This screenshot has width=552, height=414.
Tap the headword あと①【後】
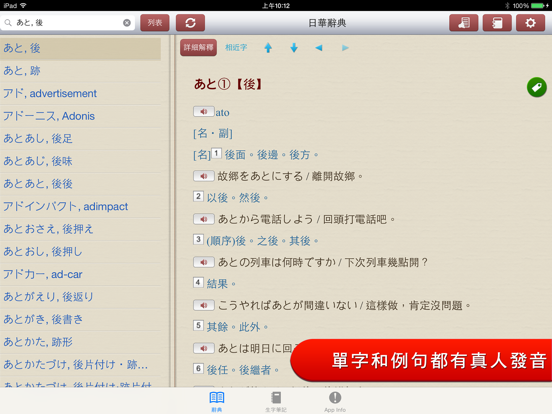point(228,84)
